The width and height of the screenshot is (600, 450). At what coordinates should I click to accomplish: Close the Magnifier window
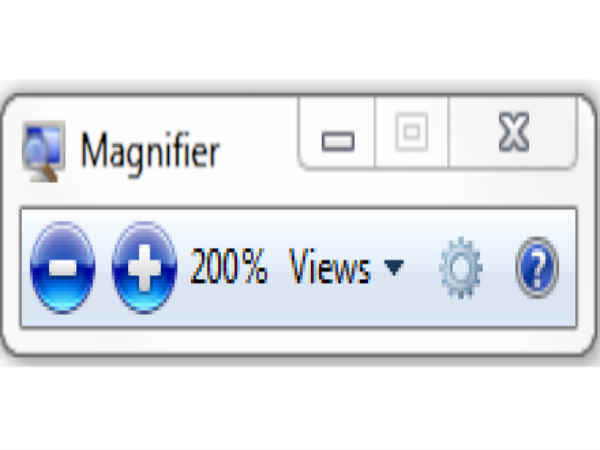[x=513, y=133]
